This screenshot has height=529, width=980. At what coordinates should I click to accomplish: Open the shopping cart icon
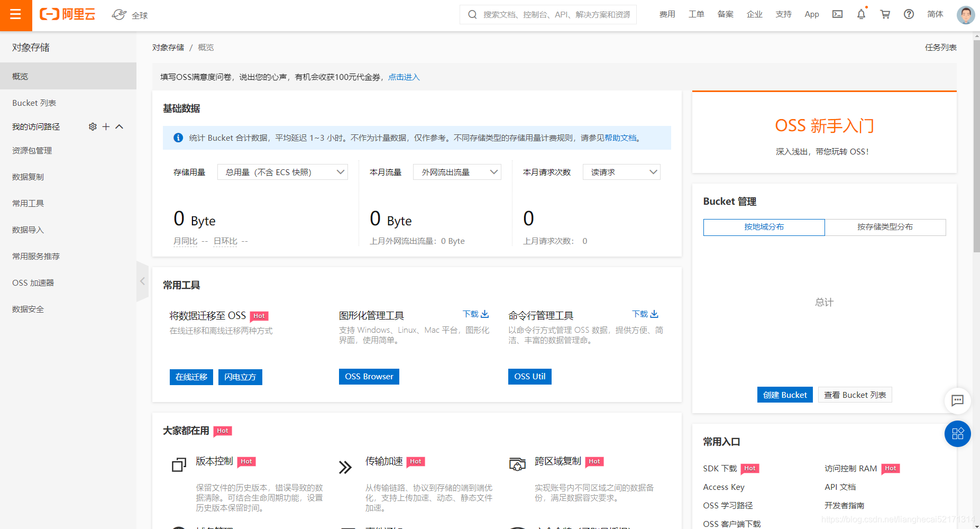(885, 14)
